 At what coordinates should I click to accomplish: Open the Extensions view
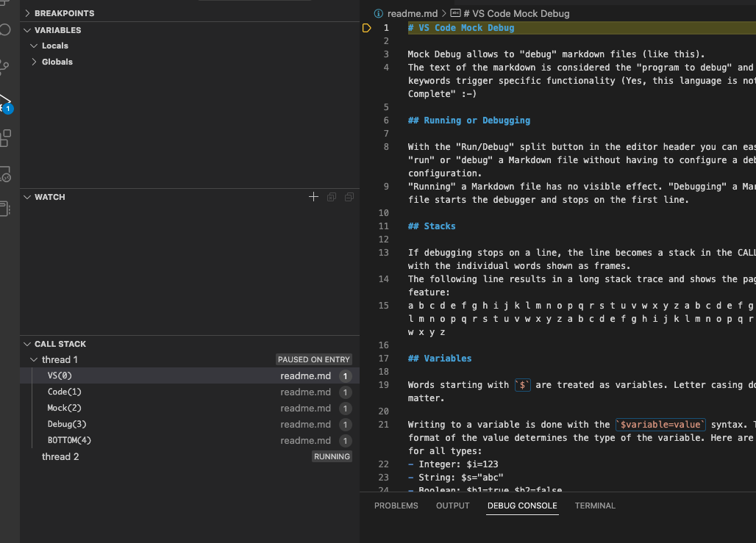point(5,138)
